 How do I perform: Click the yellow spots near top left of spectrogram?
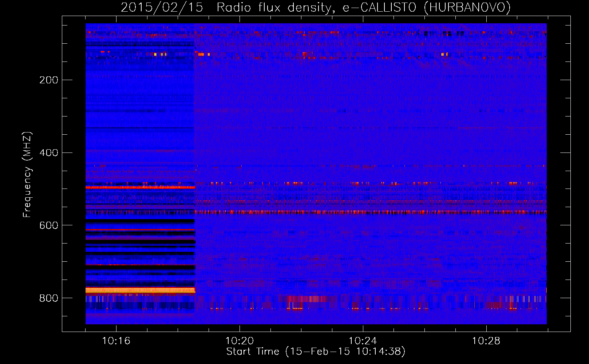point(160,54)
